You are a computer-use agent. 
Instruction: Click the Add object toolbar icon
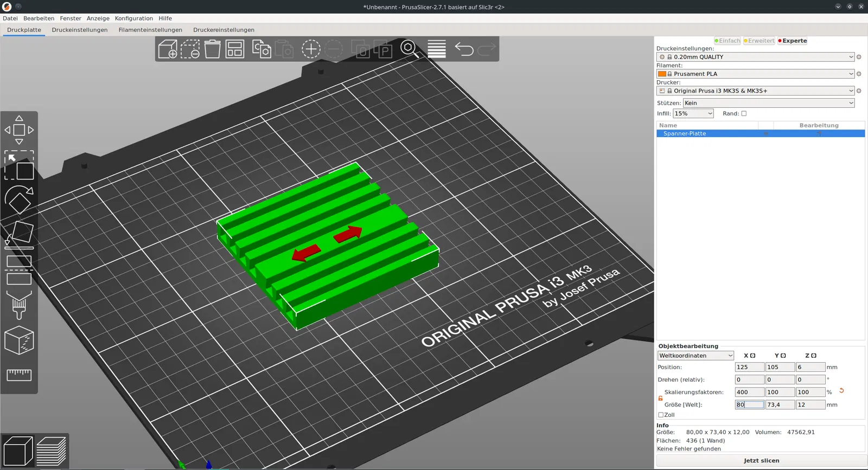pyautogui.click(x=168, y=49)
